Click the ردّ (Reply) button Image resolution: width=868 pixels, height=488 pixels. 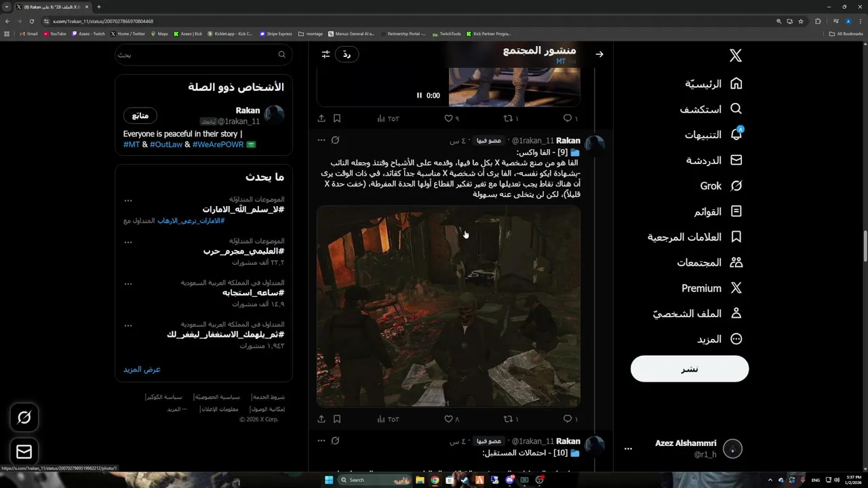(x=347, y=54)
